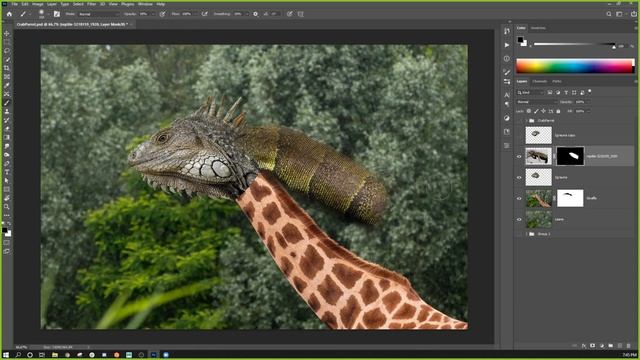Select the Lasso tool
The height and width of the screenshot is (360, 640).
[x=7, y=51]
